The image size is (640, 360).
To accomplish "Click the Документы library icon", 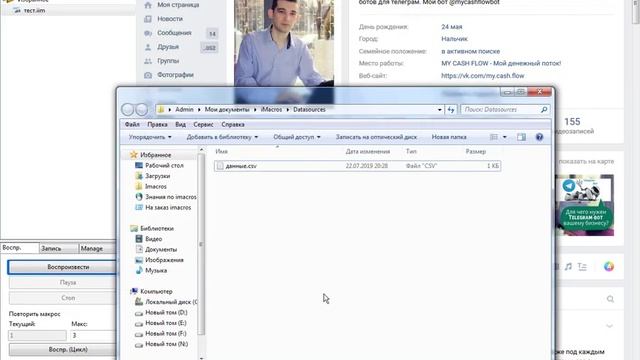I will (139, 249).
